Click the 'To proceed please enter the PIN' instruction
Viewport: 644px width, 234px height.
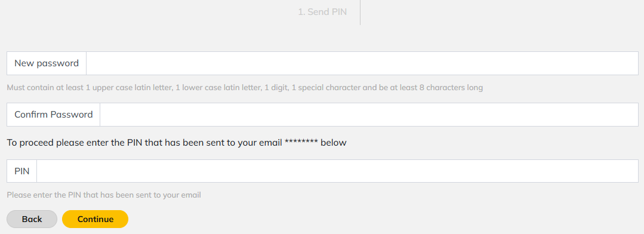click(x=177, y=143)
